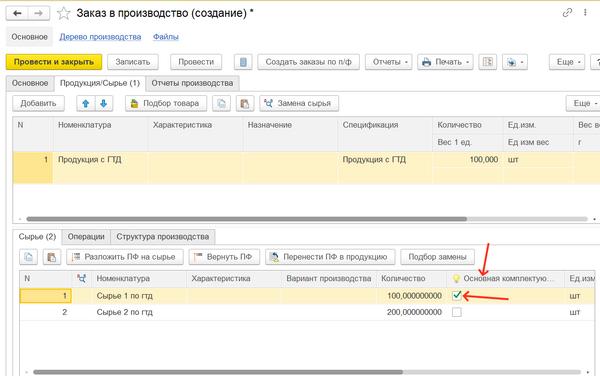The width and height of the screenshot is (600, 376).
Task: Click the Подбор замены button
Action: click(437, 257)
